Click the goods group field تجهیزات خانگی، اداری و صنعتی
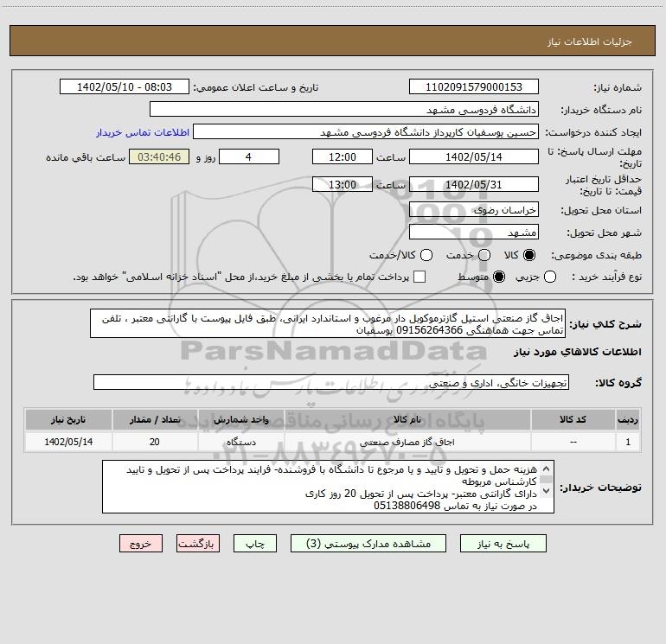The height and width of the screenshot is (644, 666). pyautogui.click(x=331, y=382)
